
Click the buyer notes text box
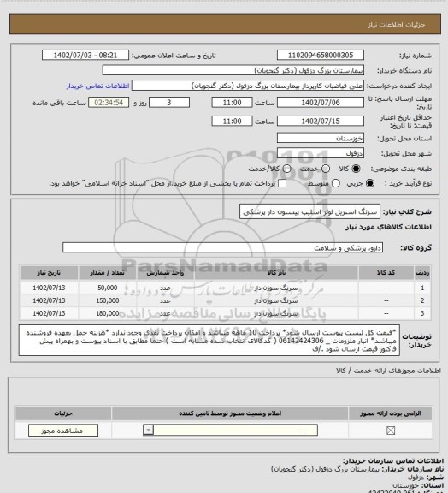(x=209, y=341)
